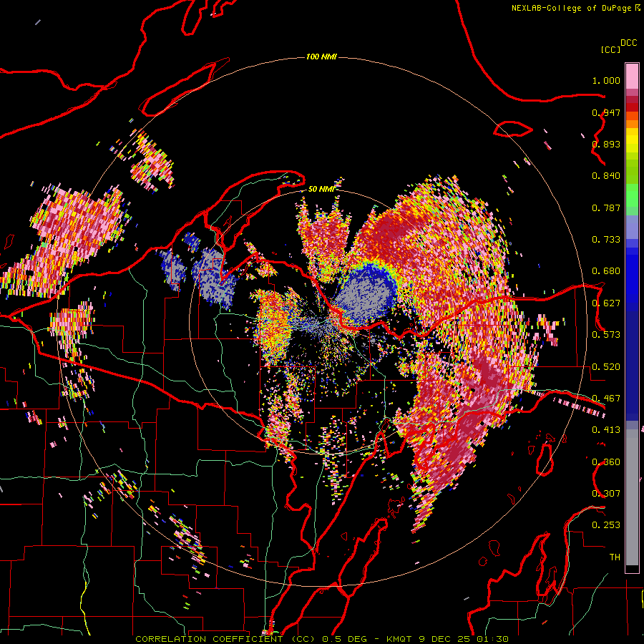Click the 1.000 color scale value
644x644 pixels.
[x=606, y=80]
